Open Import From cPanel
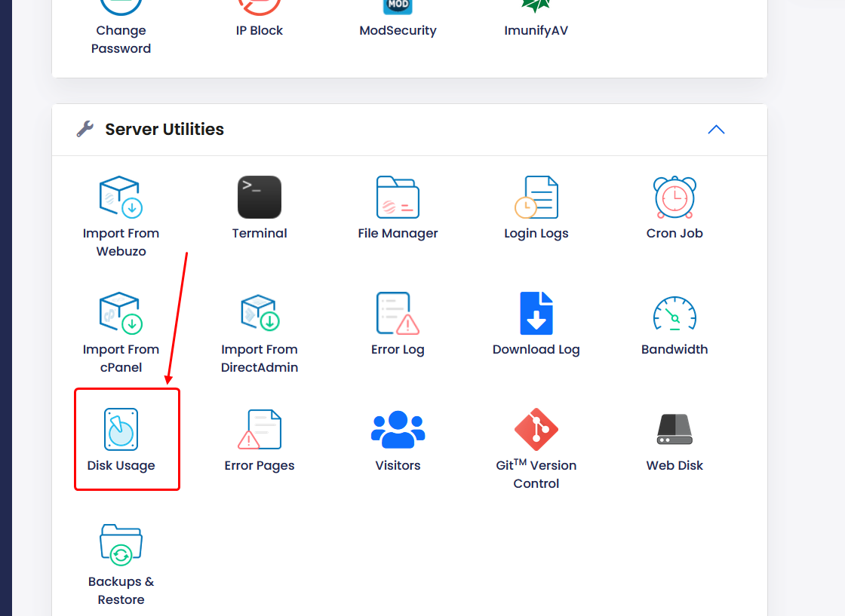 click(x=121, y=314)
